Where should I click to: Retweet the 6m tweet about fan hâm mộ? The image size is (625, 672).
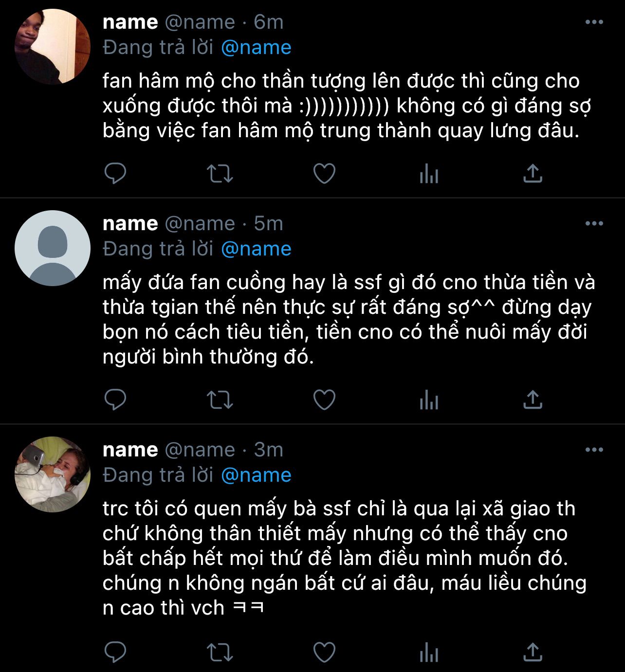pyautogui.click(x=220, y=173)
